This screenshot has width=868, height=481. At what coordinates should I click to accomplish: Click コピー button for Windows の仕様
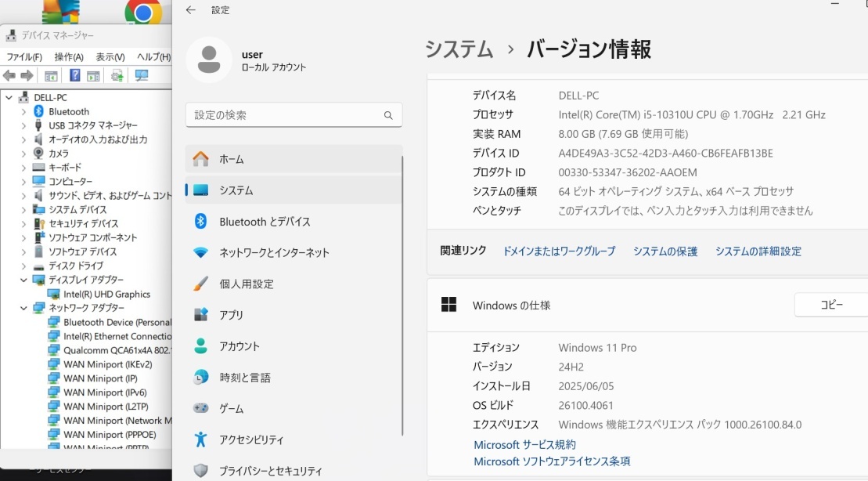click(x=831, y=305)
